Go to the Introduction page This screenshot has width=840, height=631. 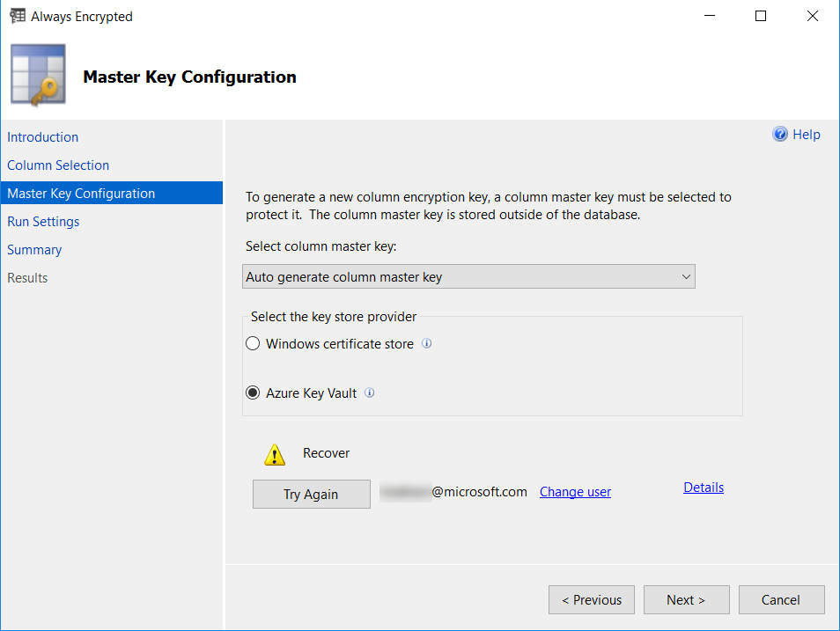[42, 137]
